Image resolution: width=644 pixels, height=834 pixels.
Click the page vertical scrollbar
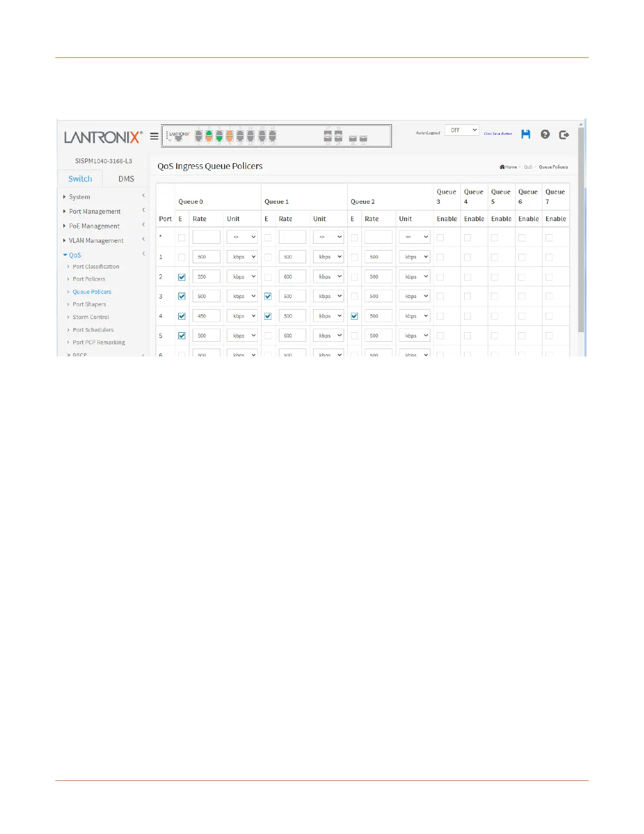coord(581,230)
